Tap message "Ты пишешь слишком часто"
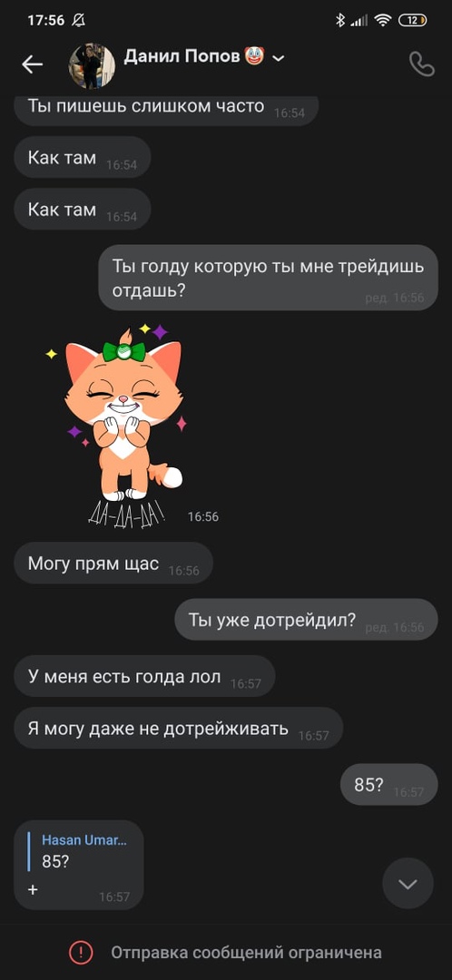The height and width of the screenshot is (980, 452). tap(166, 107)
